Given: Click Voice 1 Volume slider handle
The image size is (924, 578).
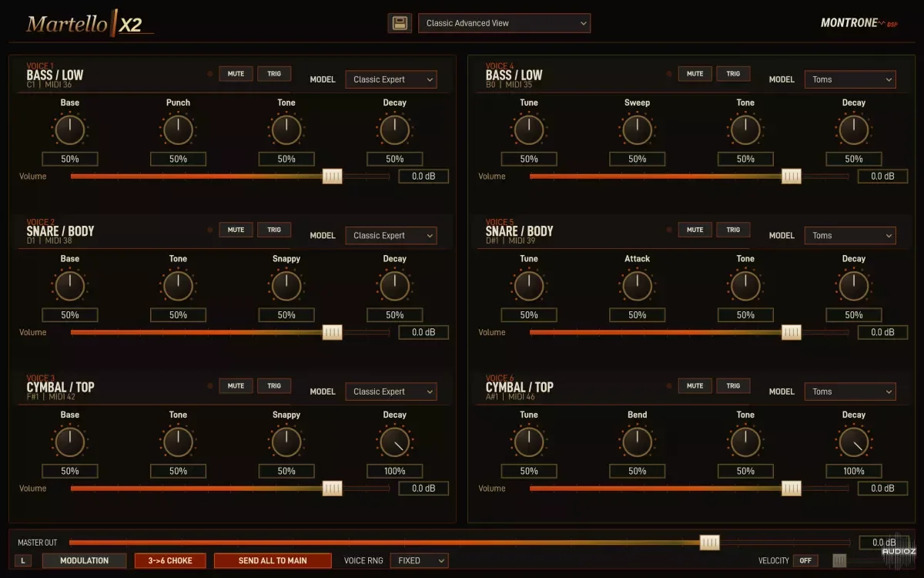Looking at the screenshot, I should click(x=333, y=176).
